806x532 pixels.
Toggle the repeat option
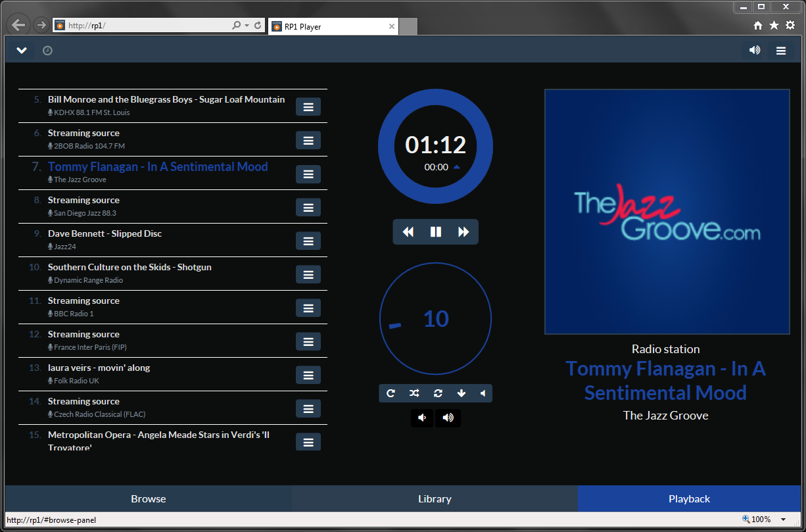tap(391, 393)
